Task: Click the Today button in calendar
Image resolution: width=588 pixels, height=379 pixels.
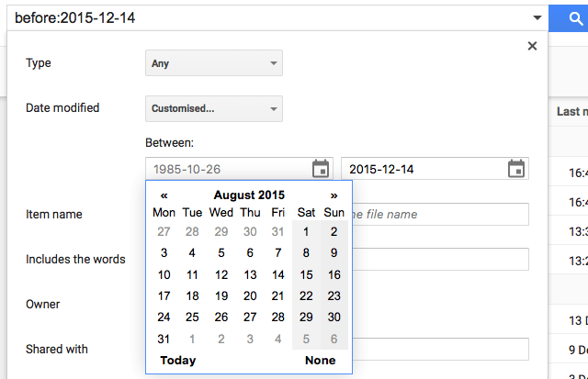Action: tap(177, 361)
